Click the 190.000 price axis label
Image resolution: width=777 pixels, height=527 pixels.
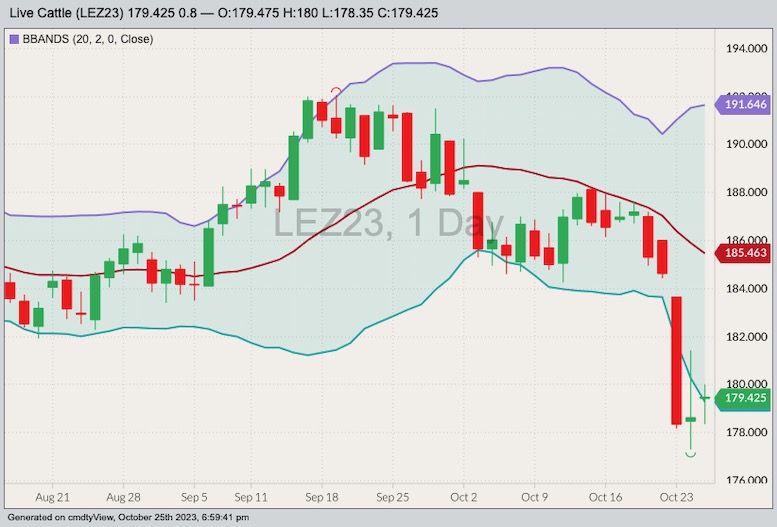(x=746, y=144)
